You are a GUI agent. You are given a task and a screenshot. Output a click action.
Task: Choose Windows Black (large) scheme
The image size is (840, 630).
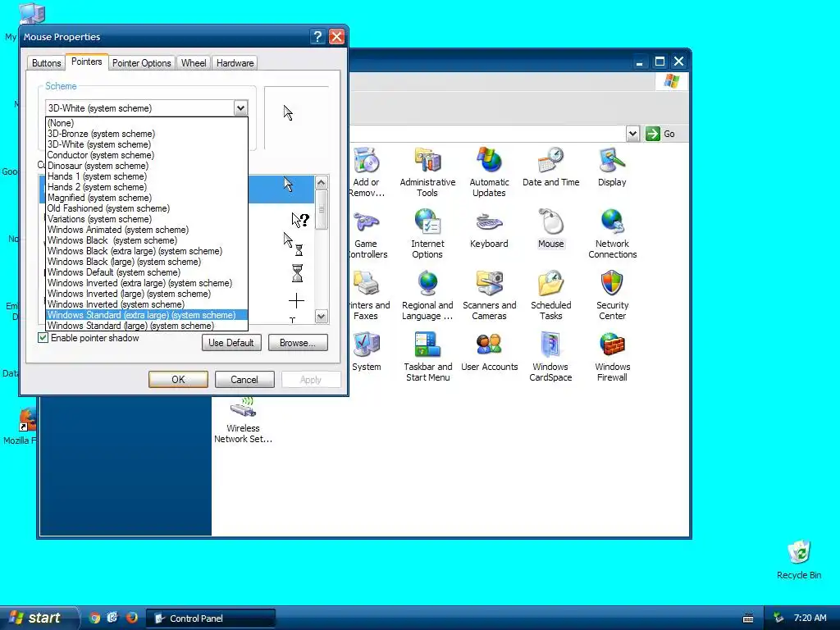146,262
